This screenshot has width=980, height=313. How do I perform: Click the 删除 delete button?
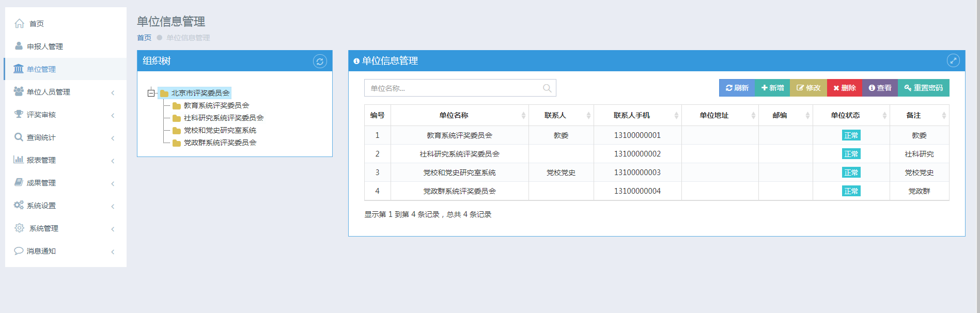coord(845,88)
